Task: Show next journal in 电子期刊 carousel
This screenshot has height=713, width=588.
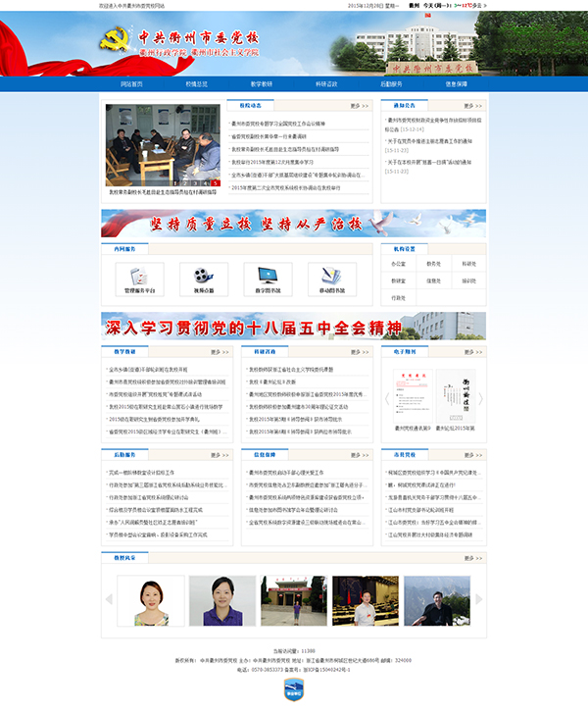Action: click(481, 399)
